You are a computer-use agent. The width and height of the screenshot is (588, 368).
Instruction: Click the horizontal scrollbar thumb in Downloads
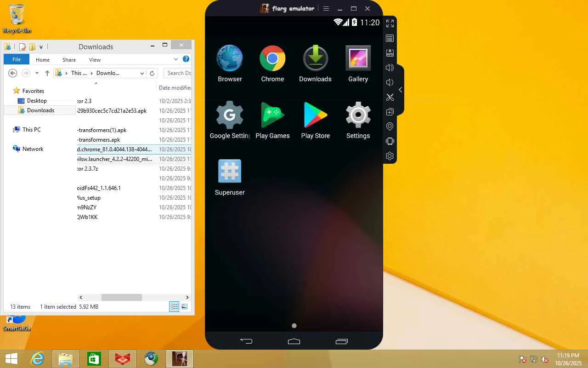click(x=122, y=298)
